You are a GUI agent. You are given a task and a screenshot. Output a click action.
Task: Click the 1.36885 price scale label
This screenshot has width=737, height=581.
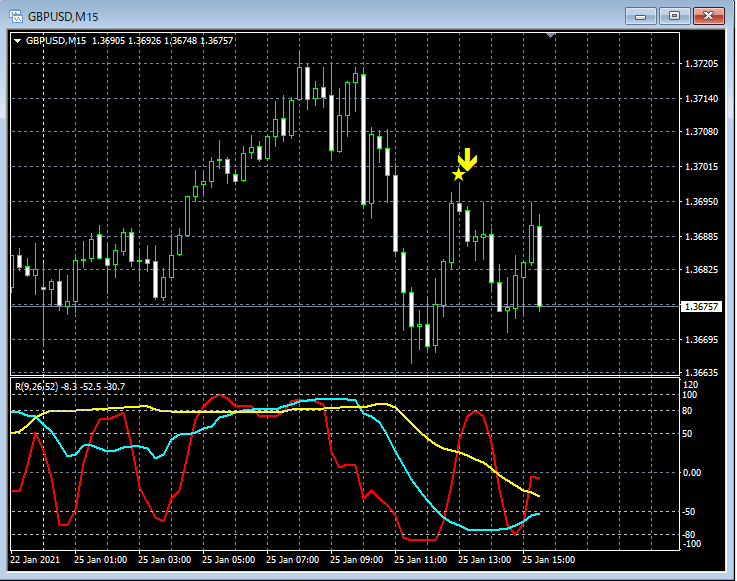[x=702, y=236]
